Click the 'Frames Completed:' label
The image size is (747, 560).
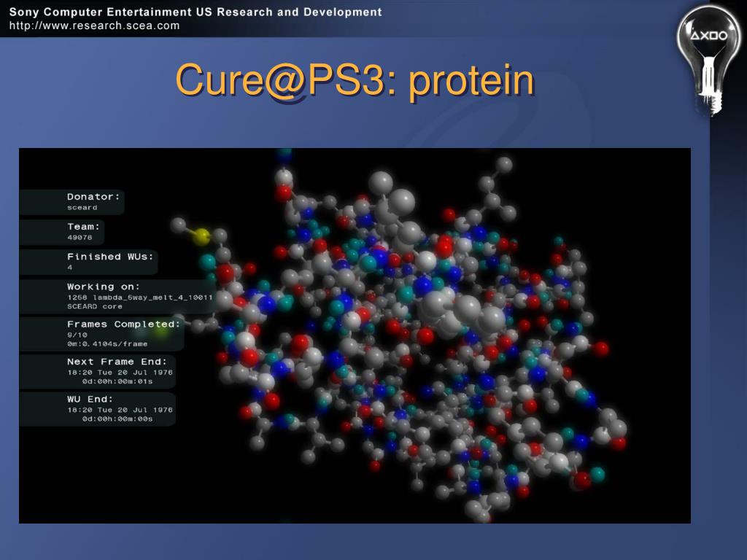coord(123,324)
